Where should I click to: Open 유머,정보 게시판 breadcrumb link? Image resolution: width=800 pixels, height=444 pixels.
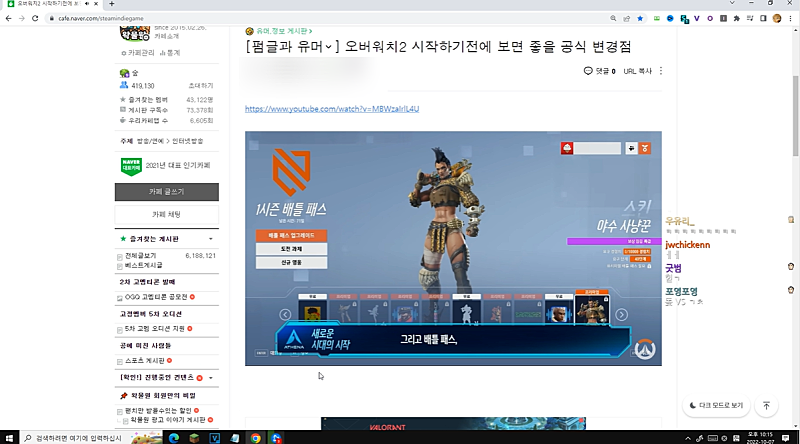point(282,31)
